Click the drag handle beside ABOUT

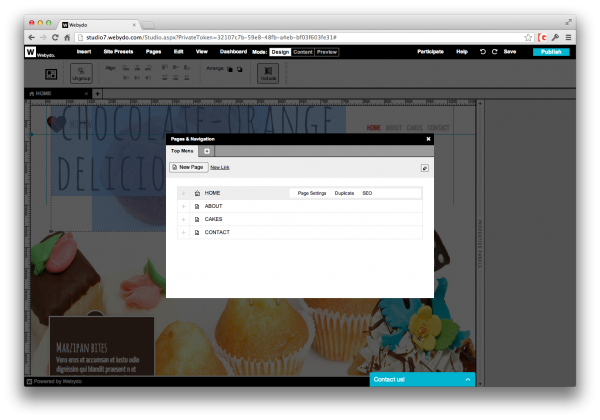point(184,206)
